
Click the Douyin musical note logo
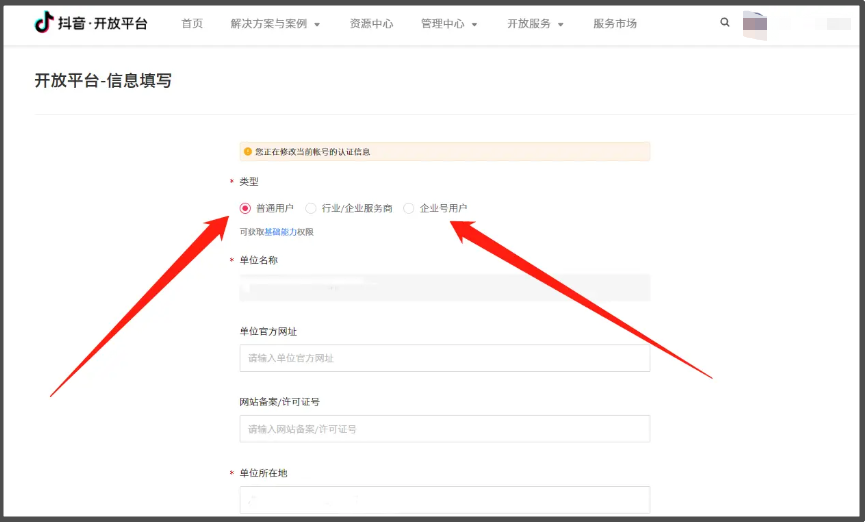pos(44,23)
